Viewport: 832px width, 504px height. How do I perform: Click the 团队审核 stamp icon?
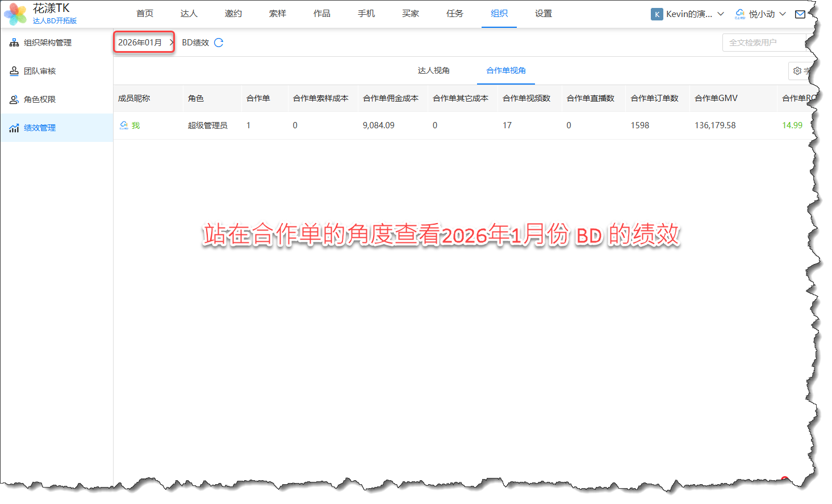[x=14, y=71]
